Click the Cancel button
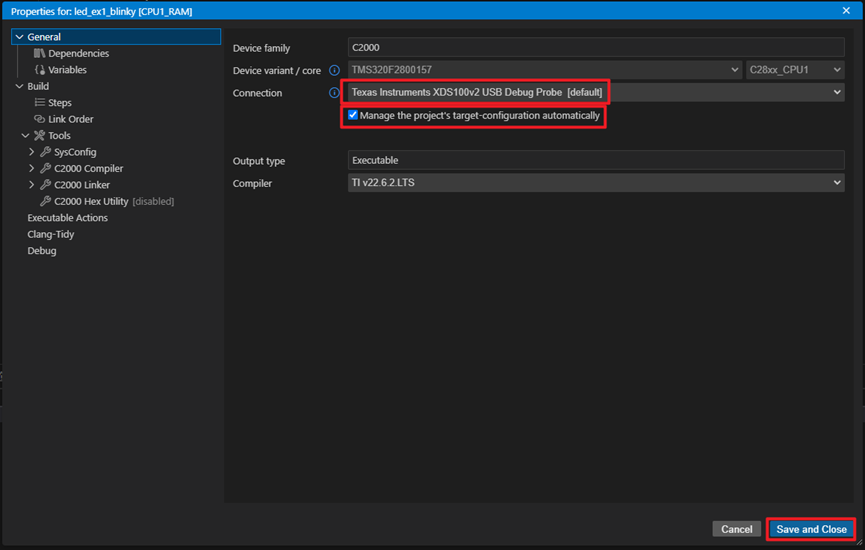Image resolution: width=865 pixels, height=550 pixels. (736, 529)
